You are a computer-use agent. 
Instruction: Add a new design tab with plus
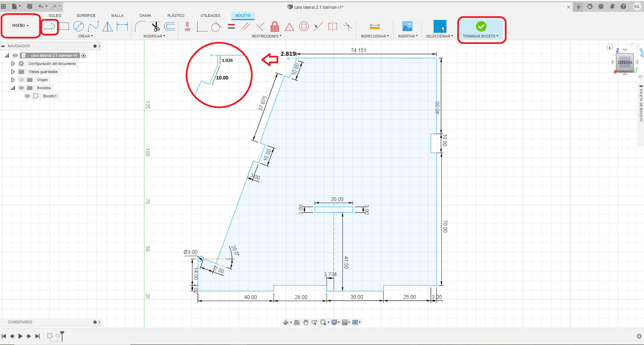(579, 7)
